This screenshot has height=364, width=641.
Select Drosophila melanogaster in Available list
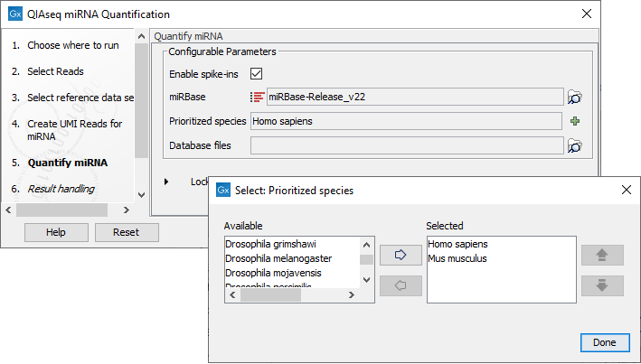tap(278, 258)
